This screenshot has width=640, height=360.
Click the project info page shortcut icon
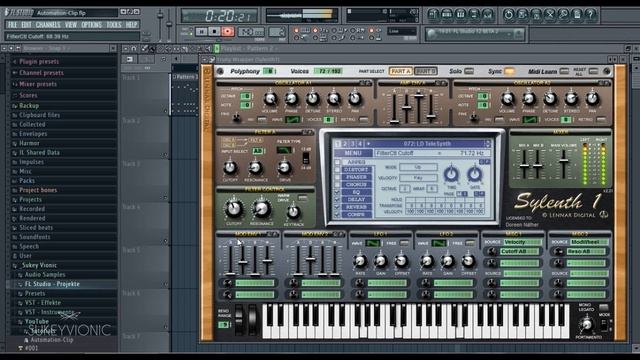(x=577, y=15)
